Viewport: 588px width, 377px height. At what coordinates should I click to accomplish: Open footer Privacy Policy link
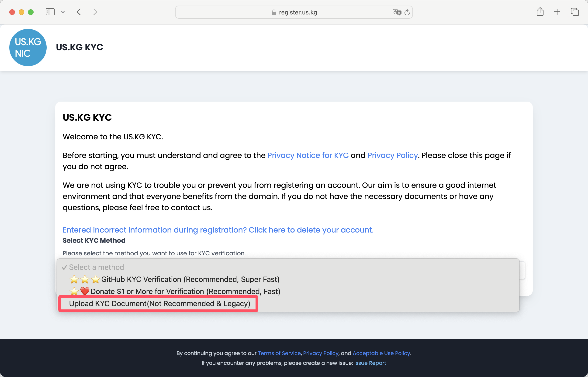tap(321, 353)
